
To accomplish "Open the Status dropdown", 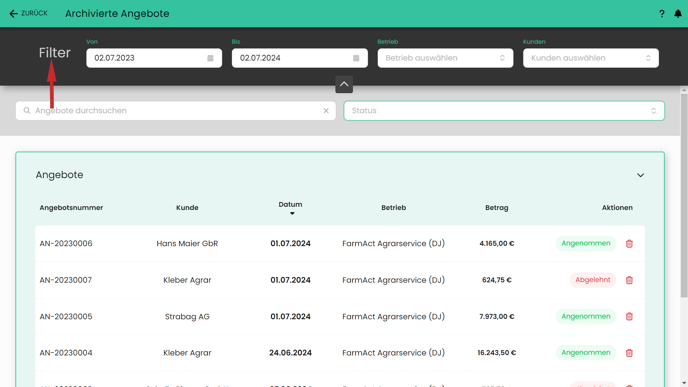I will [504, 111].
